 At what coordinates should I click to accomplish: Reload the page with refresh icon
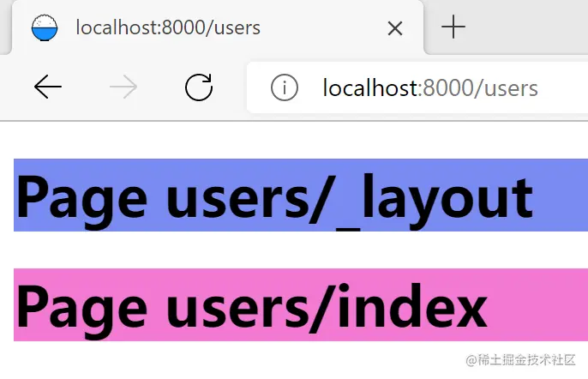coord(199,87)
